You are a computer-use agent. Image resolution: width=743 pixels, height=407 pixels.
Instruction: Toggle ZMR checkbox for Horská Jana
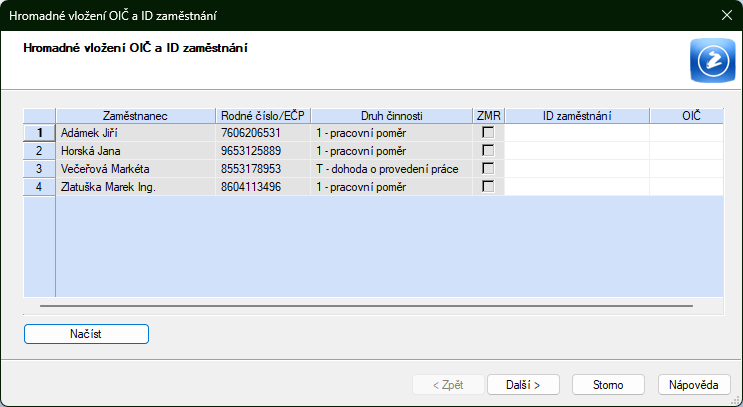click(489, 150)
